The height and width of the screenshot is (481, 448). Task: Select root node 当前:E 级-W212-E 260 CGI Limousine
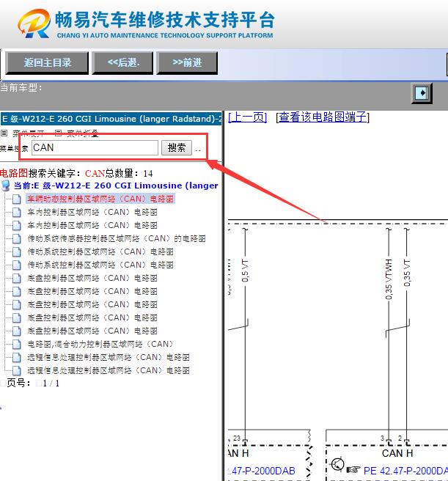click(x=116, y=186)
